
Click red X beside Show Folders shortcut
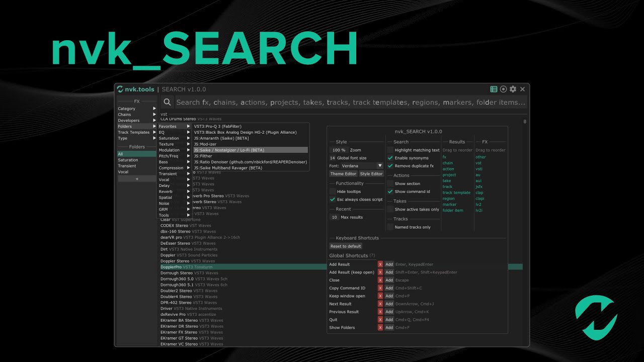(380, 327)
